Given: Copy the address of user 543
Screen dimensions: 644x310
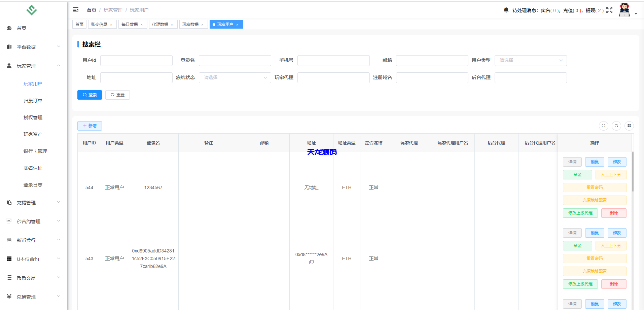Looking at the screenshot, I should 311,262.
